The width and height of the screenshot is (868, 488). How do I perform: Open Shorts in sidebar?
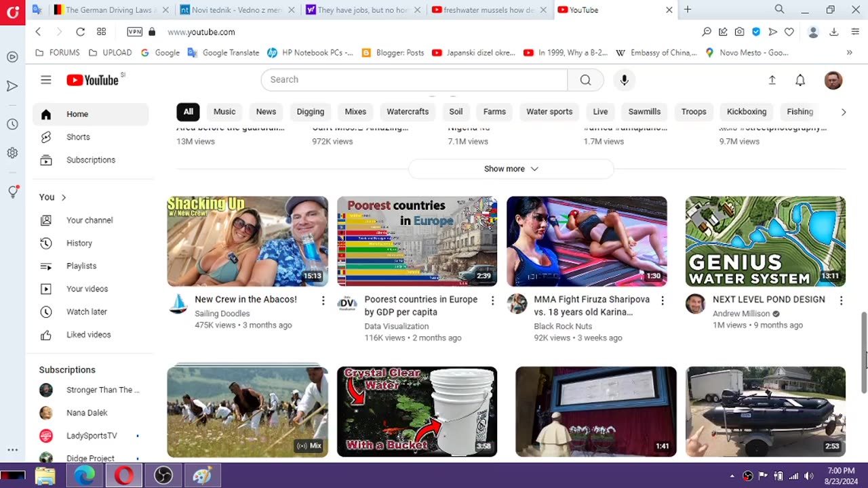[x=91, y=137]
